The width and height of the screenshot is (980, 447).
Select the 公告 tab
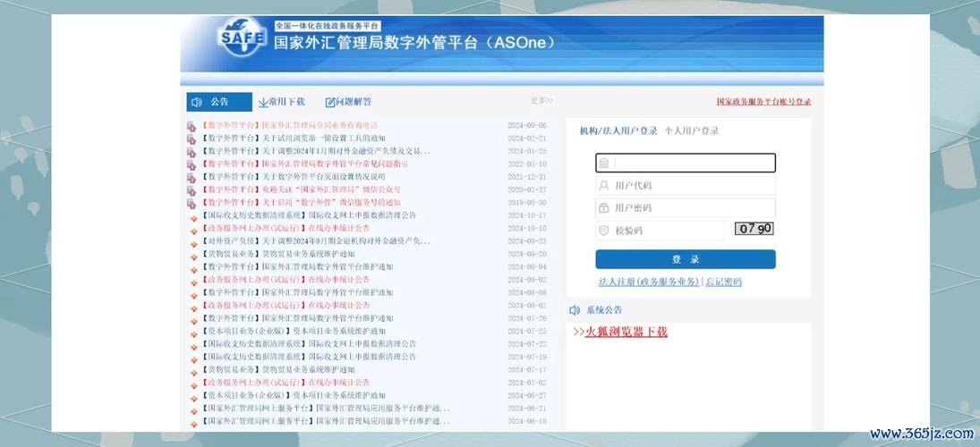click(x=219, y=102)
